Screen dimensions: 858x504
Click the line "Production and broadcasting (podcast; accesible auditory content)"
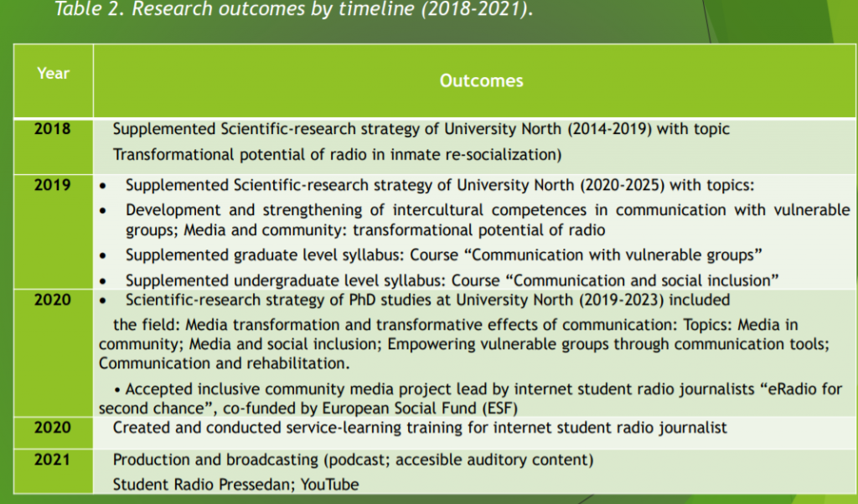(353, 460)
